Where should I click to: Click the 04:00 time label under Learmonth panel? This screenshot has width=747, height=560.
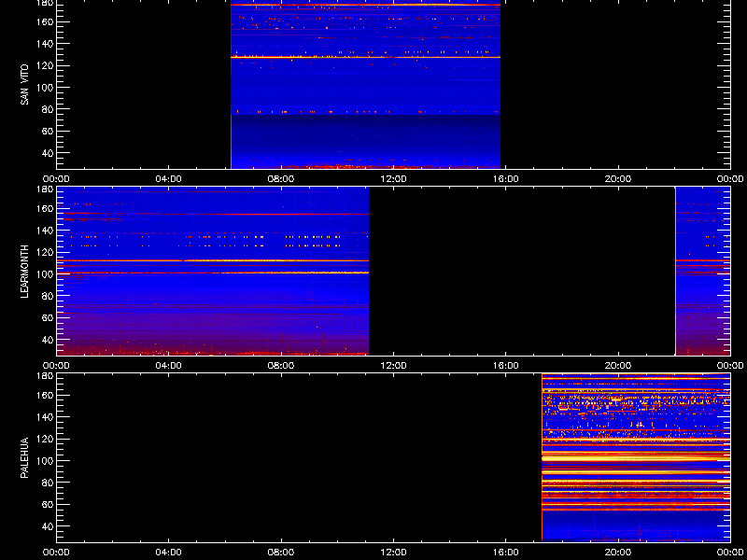coord(169,366)
